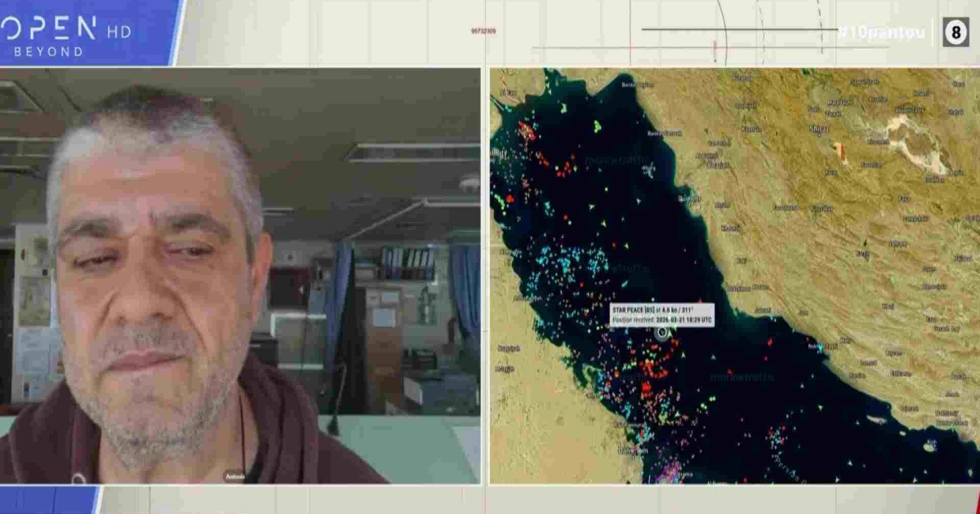Click the Position received timestamp line
This screenshot has height=514, width=980.
[661, 321]
